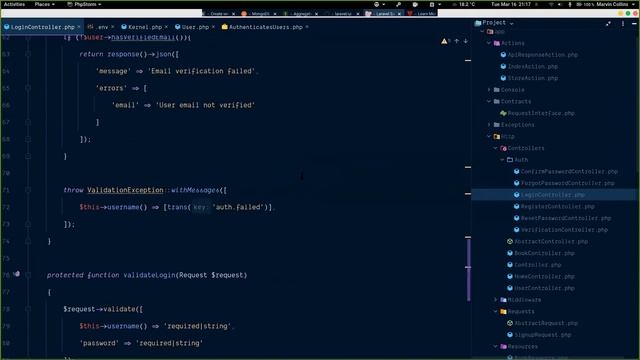
Task: Open UserController.php in tree
Action: (541, 288)
